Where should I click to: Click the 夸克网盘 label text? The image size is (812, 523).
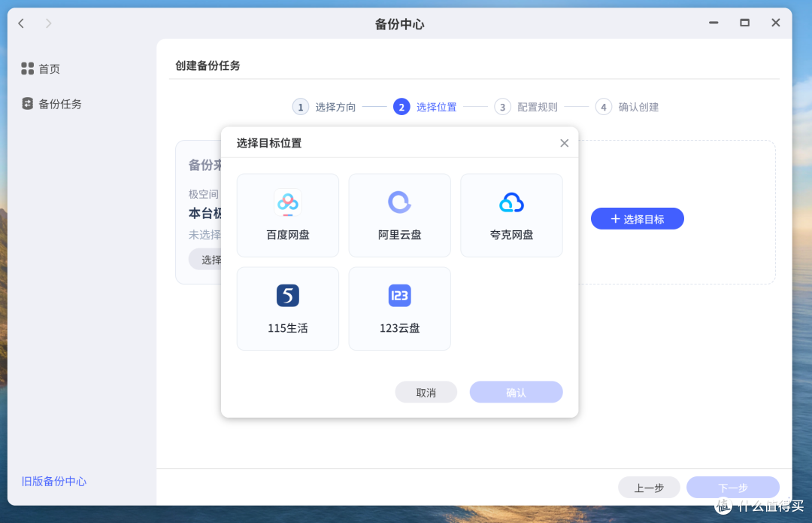pyautogui.click(x=511, y=235)
